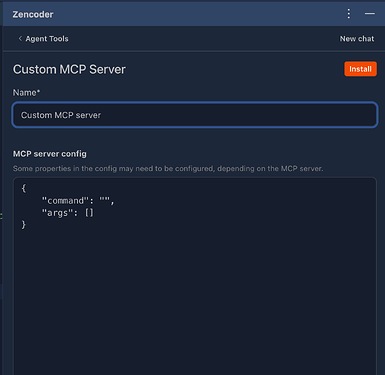Click the opening curly brace in config

click(x=24, y=188)
